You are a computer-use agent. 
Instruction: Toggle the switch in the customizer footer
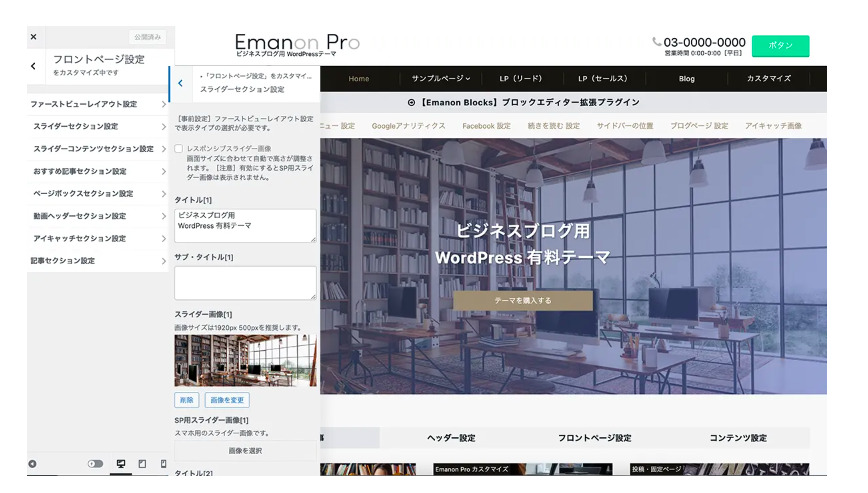point(95,464)
